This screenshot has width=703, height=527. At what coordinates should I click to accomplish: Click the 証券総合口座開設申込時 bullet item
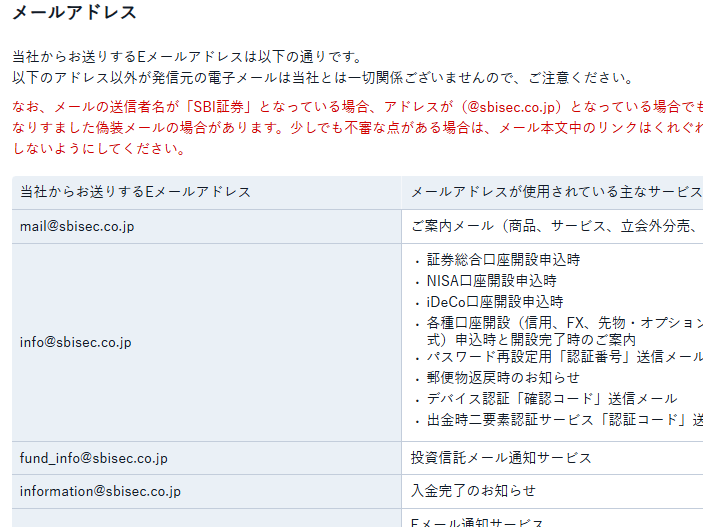point(503,259)
